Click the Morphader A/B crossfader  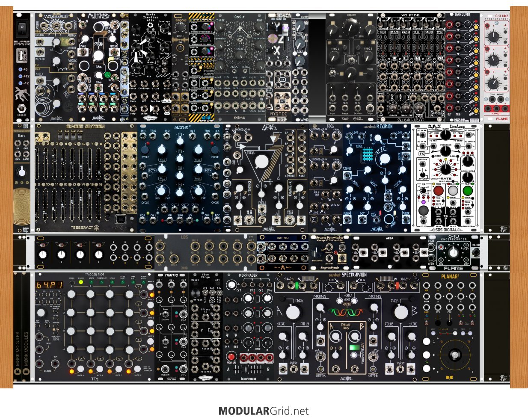pyautogui.click(x=248, y=370)
